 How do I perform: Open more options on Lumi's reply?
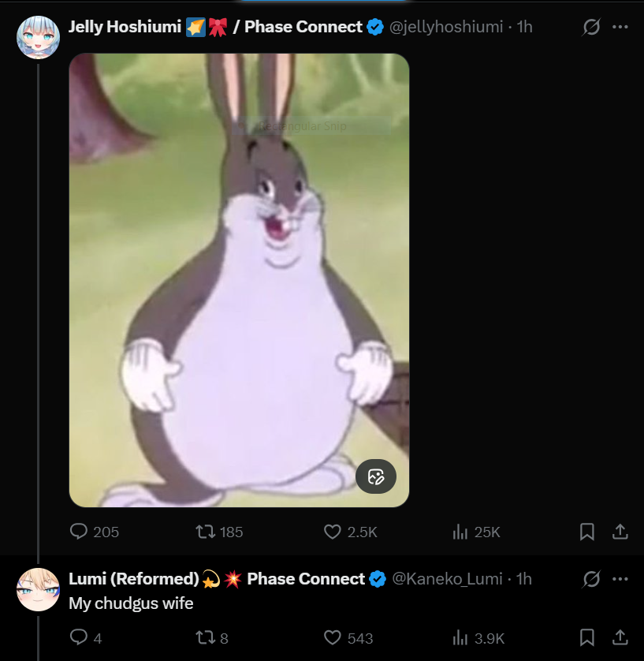click(x=620, y=579)
